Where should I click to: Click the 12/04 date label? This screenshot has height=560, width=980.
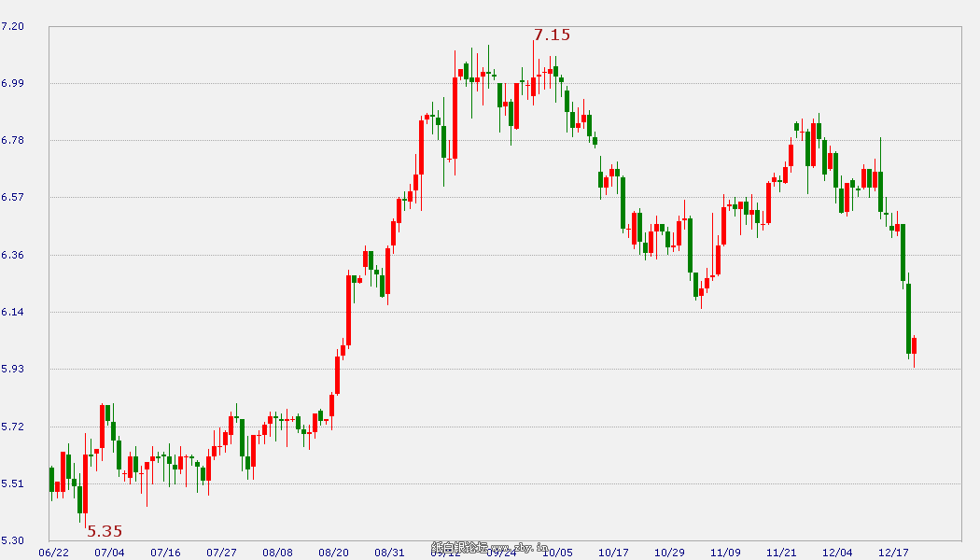pos(837,553)
